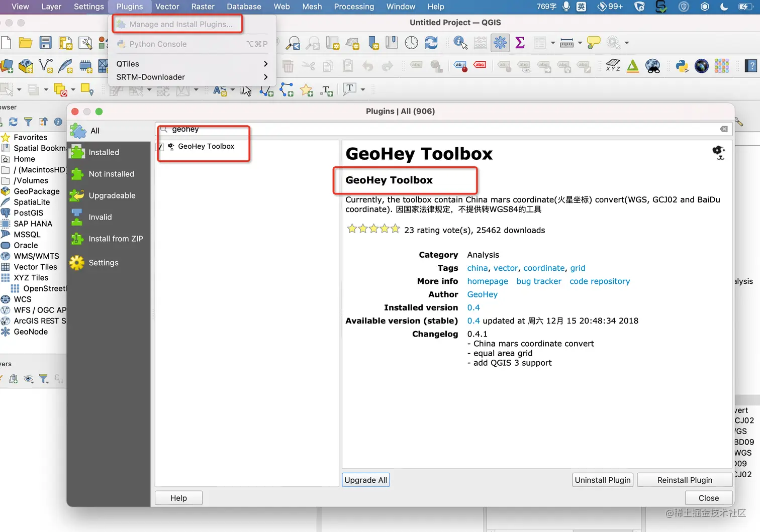Create a New Shapefile Layer
This screenshot has width=760, height=532.
pyautogui.click(x=46, y=66)
